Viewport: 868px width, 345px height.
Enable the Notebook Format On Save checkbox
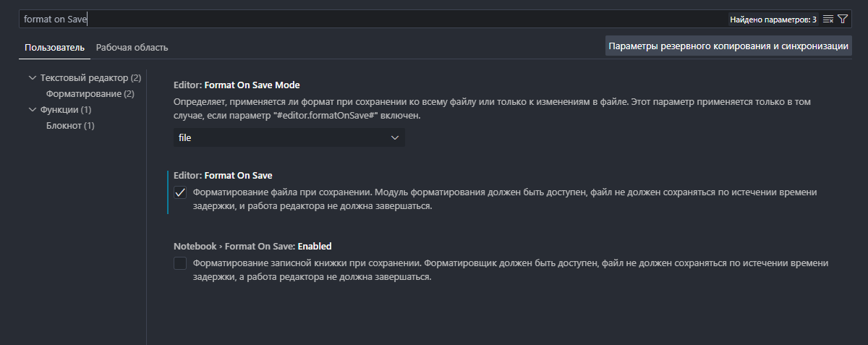tap(180, 263)
